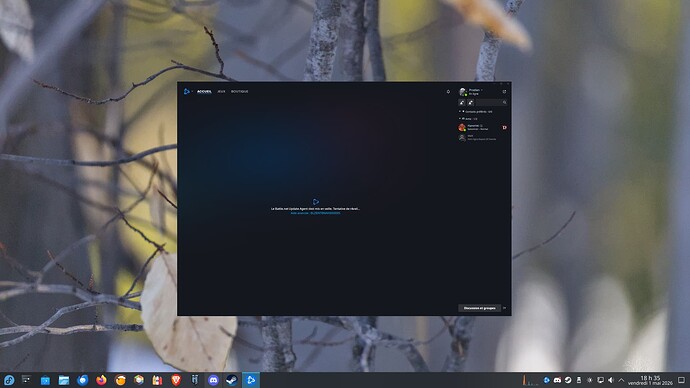
Task: Select the offline friend in the list
Action: click(482, 138)
